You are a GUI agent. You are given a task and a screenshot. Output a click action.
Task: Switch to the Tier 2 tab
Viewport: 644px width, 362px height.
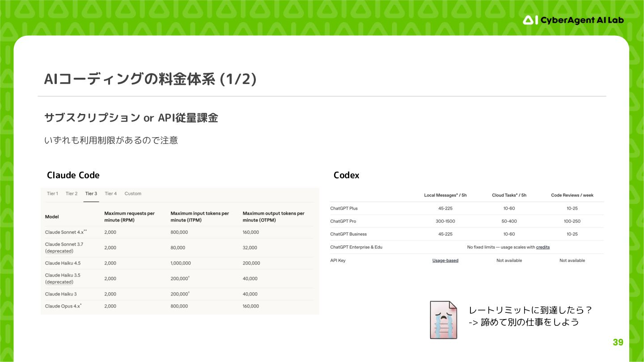[72, 194]
